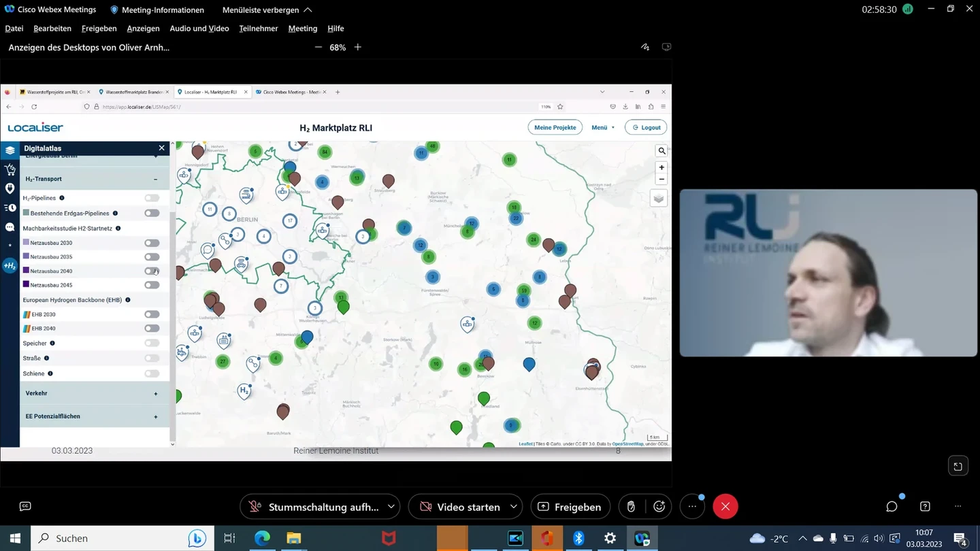Open the map layer switcher icon
Viewport: 980px width, 551px height.
[x=658, y=199]
